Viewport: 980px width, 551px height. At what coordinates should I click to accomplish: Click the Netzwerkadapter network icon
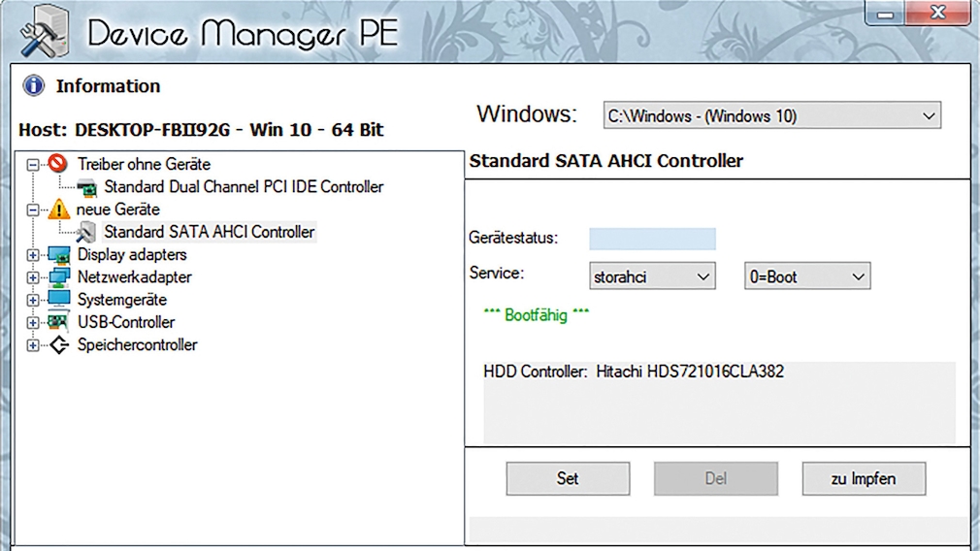pyautogui.click(x=58, y=277)
